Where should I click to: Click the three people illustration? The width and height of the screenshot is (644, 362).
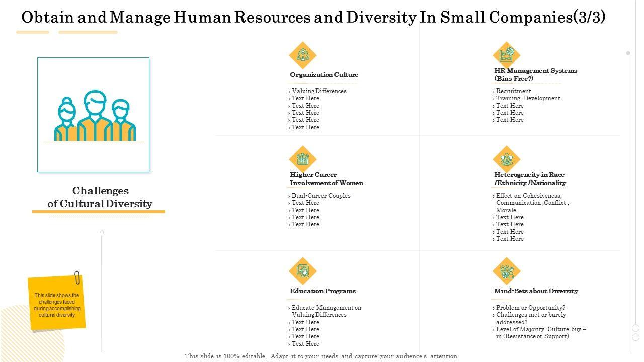95,116
